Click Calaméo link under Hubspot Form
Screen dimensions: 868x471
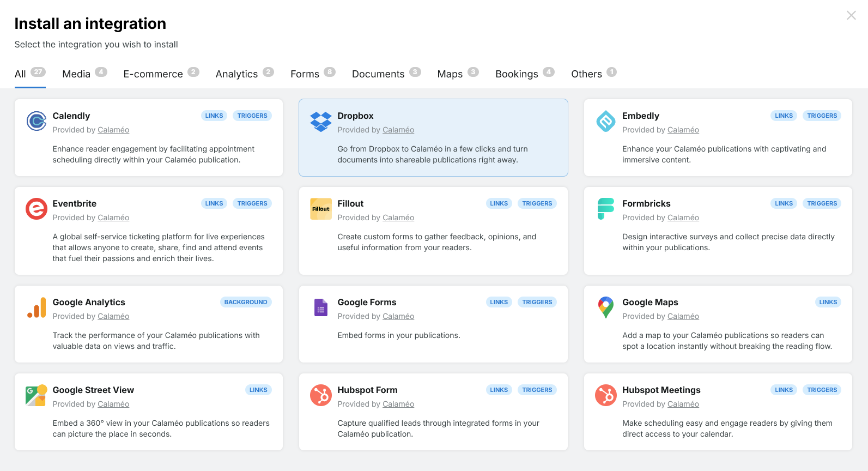click(x=398, y=404)
